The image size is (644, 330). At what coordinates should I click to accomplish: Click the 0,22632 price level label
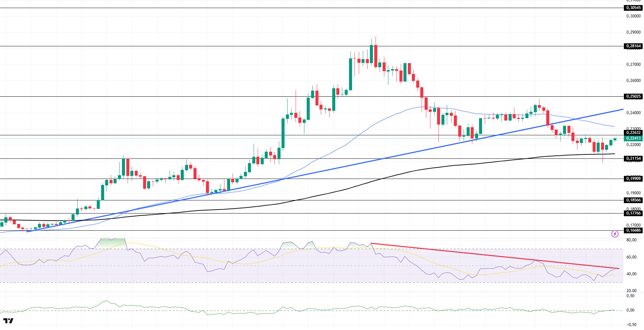633,133
